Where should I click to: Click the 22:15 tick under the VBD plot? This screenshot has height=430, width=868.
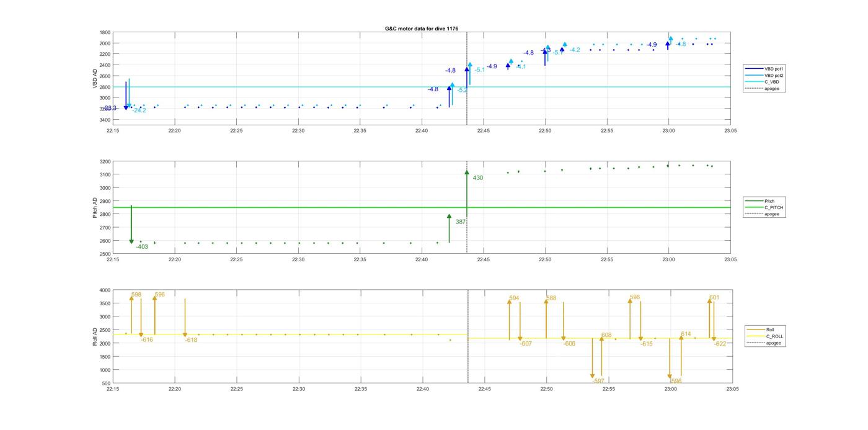point(113,131)
